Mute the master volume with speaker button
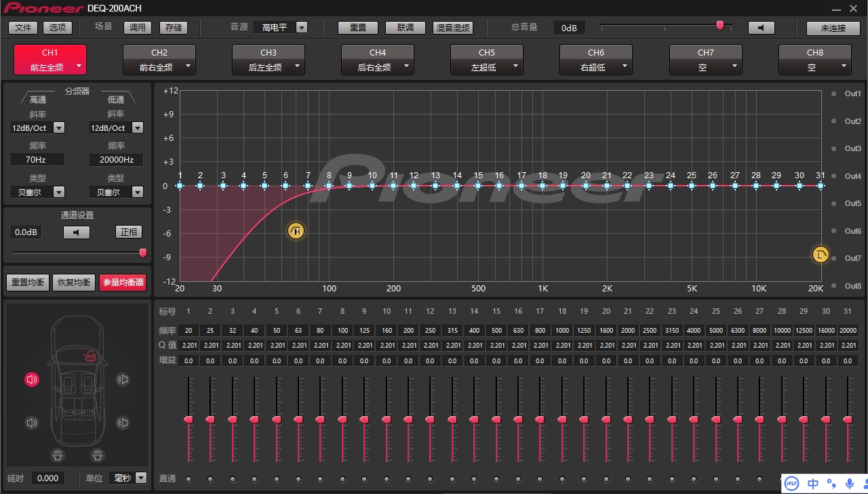The height and width of the screenshot is (494, 868). click(x=761, y=28)
